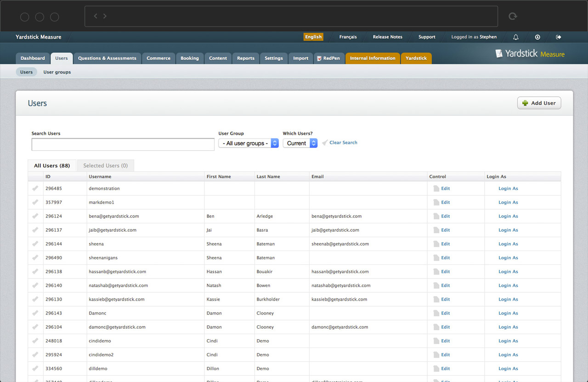Open the Import tab

(x=301, y=58)
